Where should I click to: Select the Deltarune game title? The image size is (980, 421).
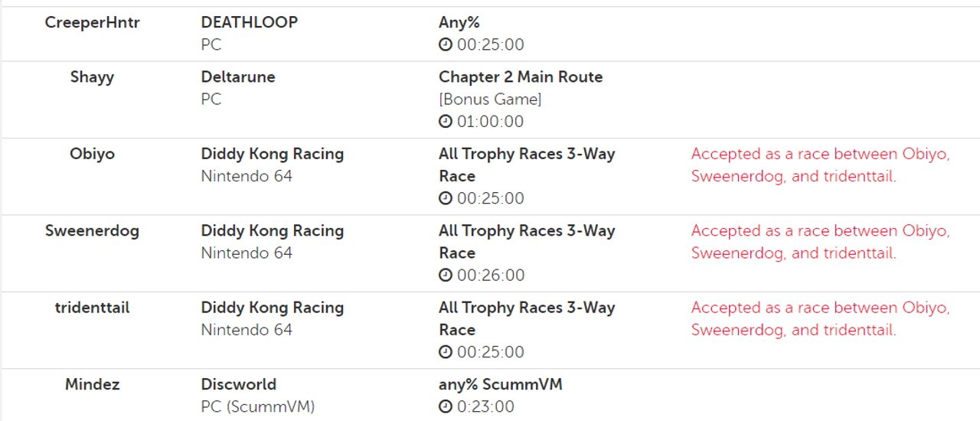pos(238,77)
